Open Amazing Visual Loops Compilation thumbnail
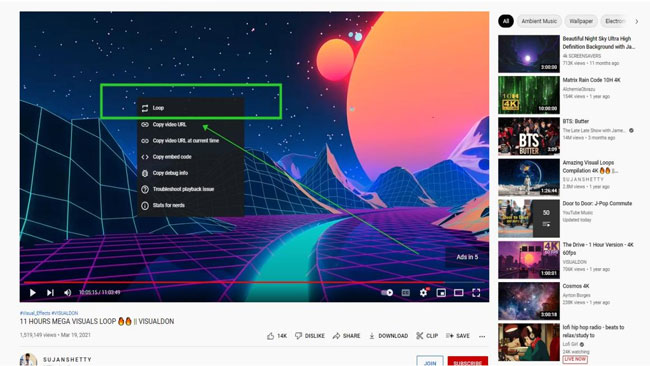650x366 pixels. pyautogui.click(x=529, y=177)
